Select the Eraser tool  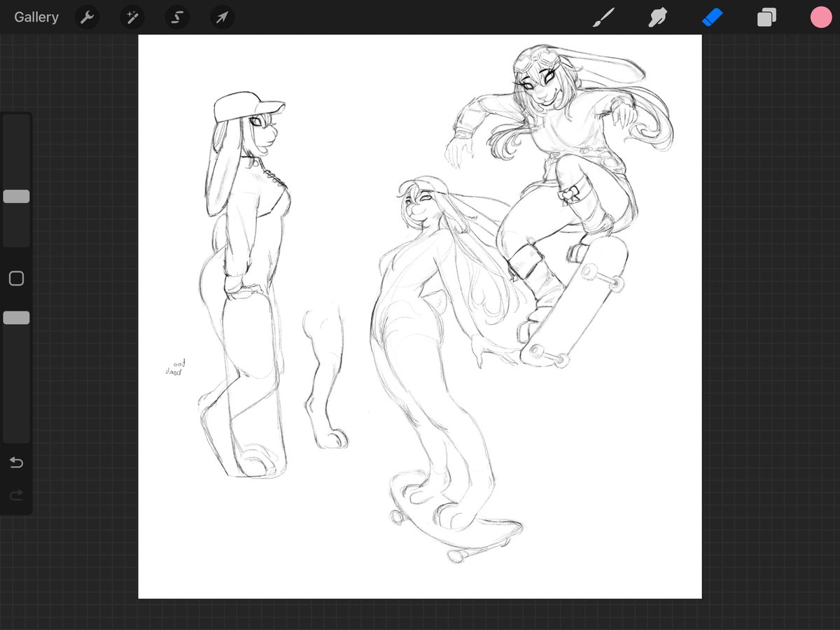[x=712, y=17]
